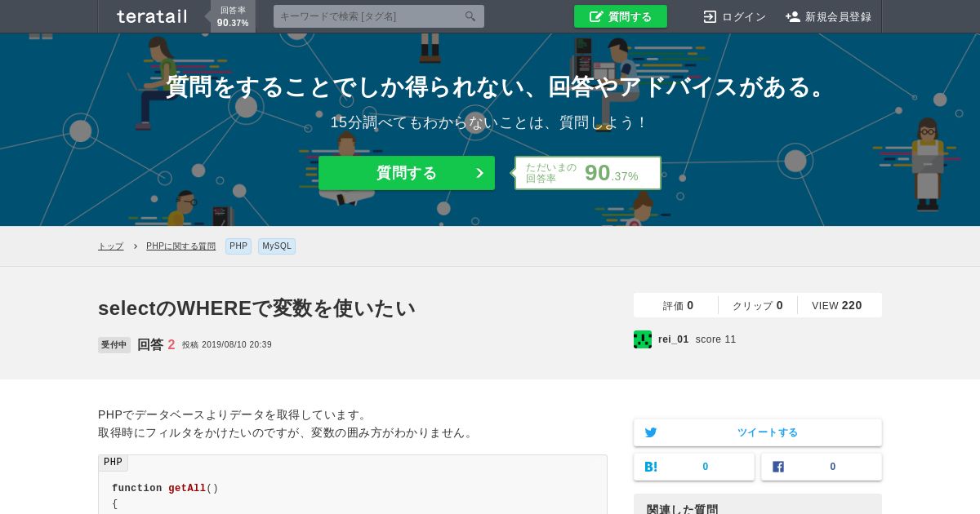Click the green 質問する header button

(621, 16)
